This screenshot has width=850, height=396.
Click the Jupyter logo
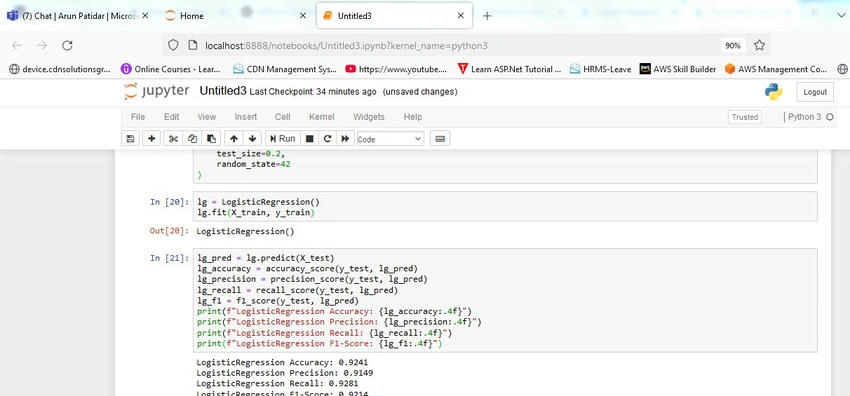coord(156,91)
